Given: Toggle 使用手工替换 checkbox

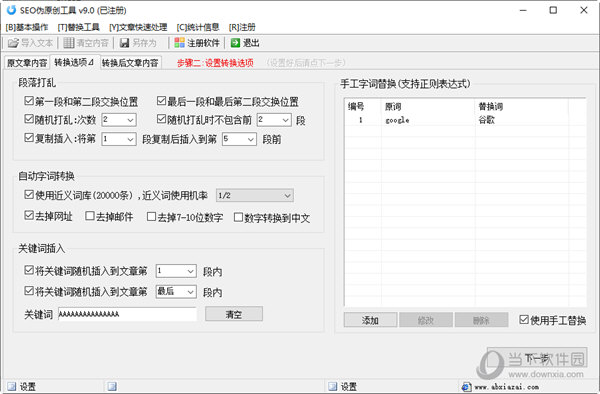Looking at the screenshot, I should (524, 319).
